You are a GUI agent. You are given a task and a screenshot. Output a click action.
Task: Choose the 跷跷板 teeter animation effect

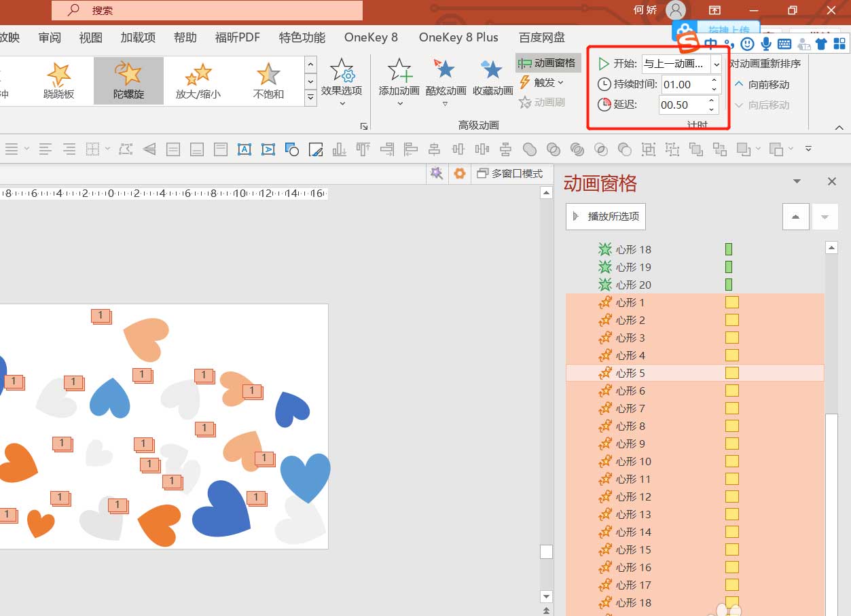tap(58, 80)
